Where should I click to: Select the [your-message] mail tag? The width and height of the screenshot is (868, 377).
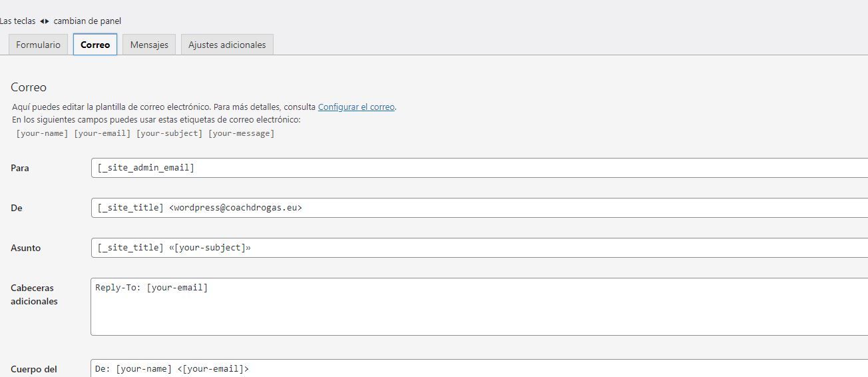(x=242, y=133)
